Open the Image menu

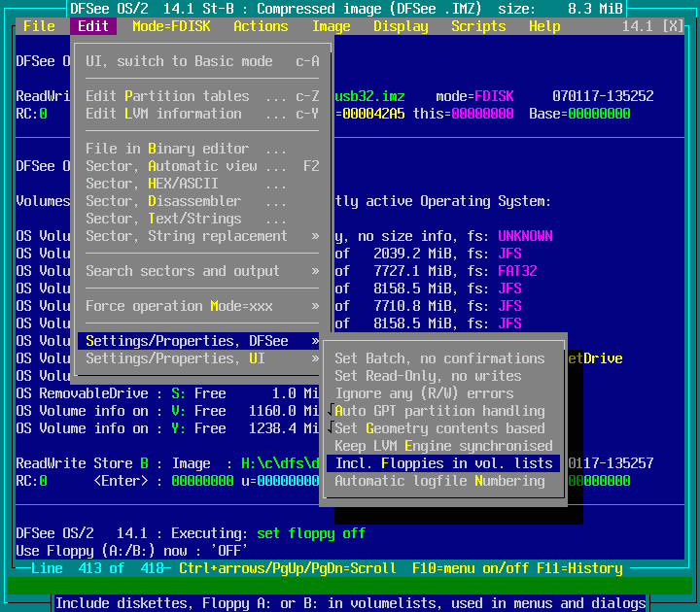coord(331,26)
